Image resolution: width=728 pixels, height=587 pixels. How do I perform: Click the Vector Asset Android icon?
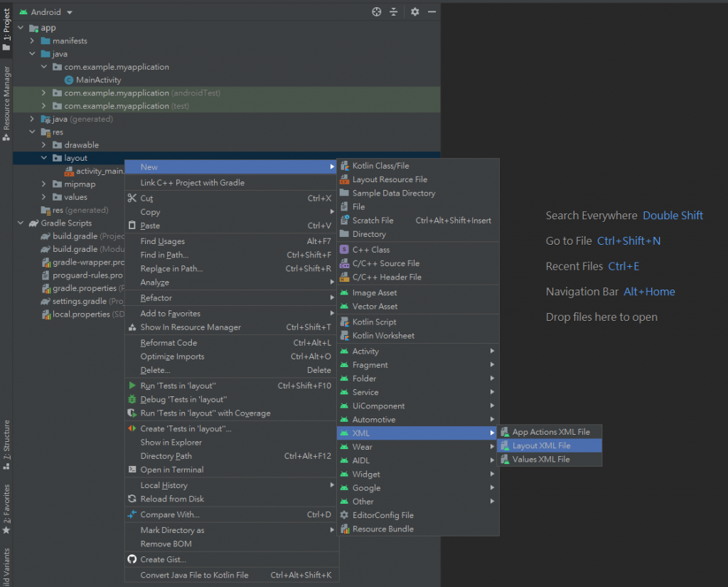[345, 306]
